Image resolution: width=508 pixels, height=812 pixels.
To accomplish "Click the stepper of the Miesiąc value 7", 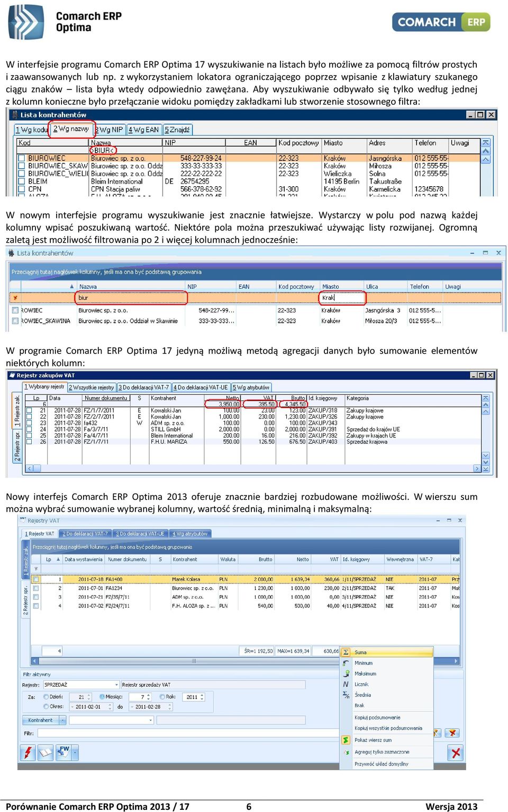I will [x=149, y=697].
